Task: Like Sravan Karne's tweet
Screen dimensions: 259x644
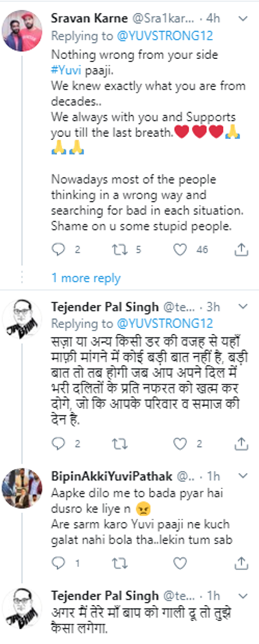Action: tap(180, 250)
